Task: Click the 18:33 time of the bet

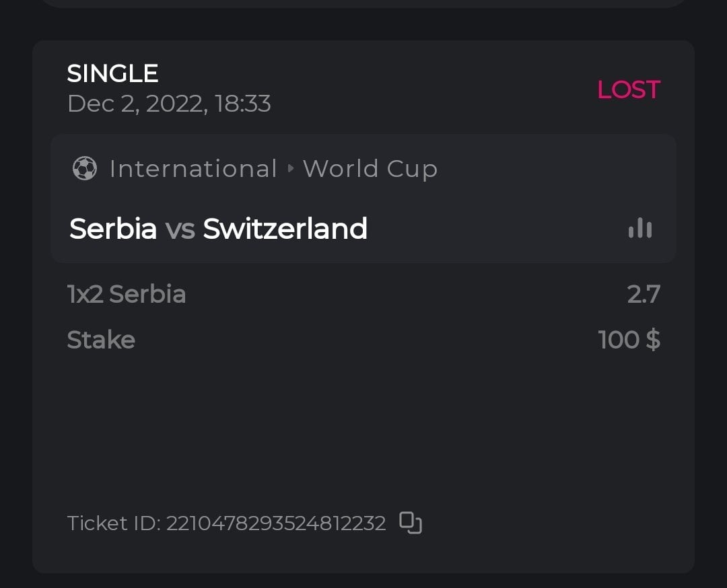Action: [242, 104]
